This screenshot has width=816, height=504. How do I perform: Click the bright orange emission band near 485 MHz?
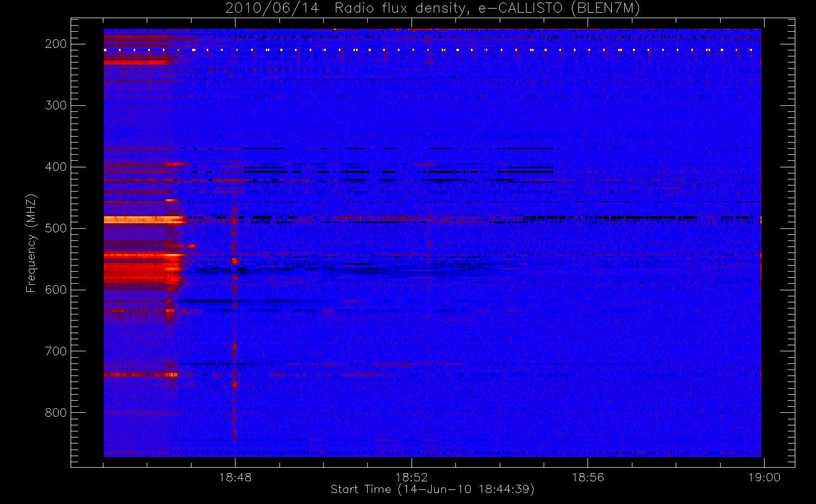coord(144,220)
